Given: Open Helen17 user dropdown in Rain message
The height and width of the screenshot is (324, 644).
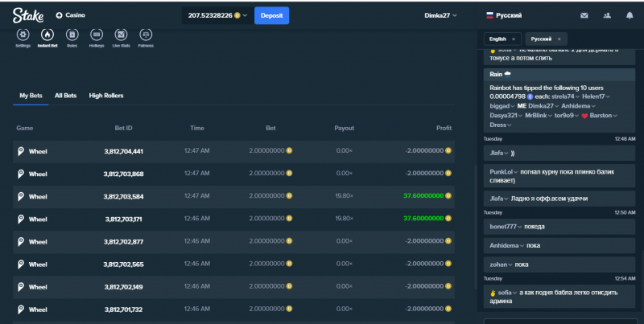Looking at the screenshot, I should point(596,96).
